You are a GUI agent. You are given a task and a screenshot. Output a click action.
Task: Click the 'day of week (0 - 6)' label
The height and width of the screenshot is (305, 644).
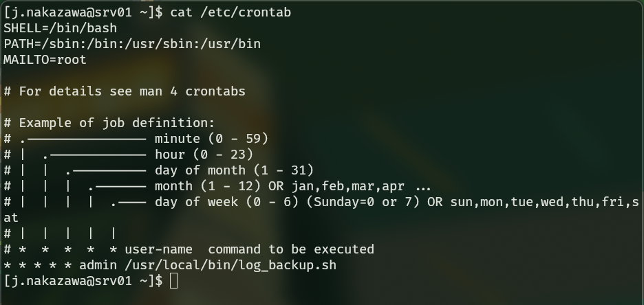point(227,202)
